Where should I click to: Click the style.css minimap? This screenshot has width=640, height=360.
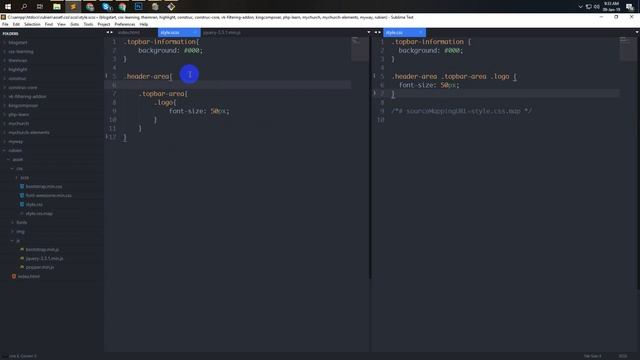[x=628, y=49]
